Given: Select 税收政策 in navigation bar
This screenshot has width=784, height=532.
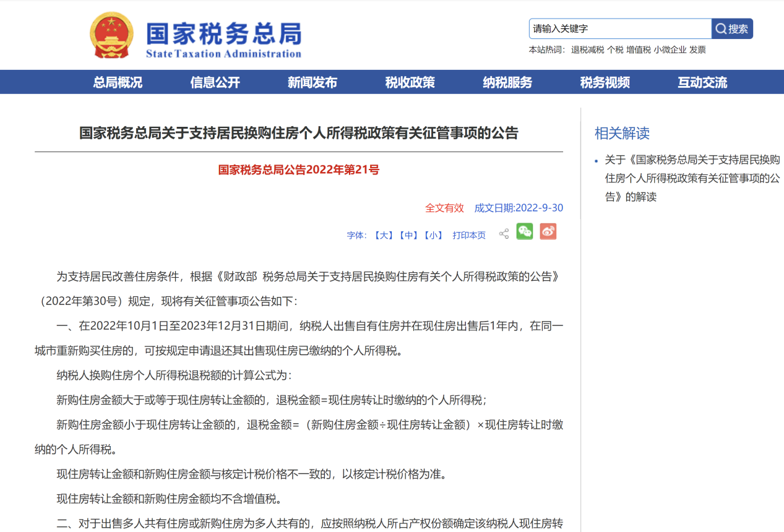Looking at the screenshot, I should pyautogui.click(x=410, y=82).
